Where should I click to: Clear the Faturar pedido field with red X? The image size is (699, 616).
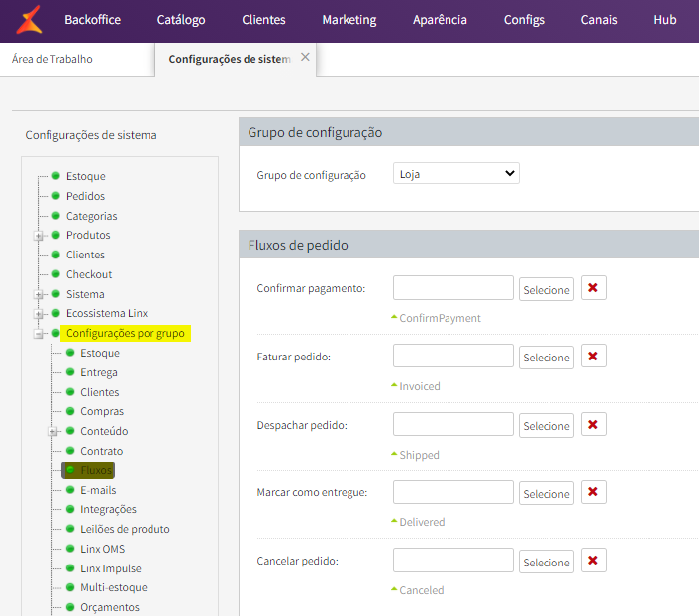(593, 356)
